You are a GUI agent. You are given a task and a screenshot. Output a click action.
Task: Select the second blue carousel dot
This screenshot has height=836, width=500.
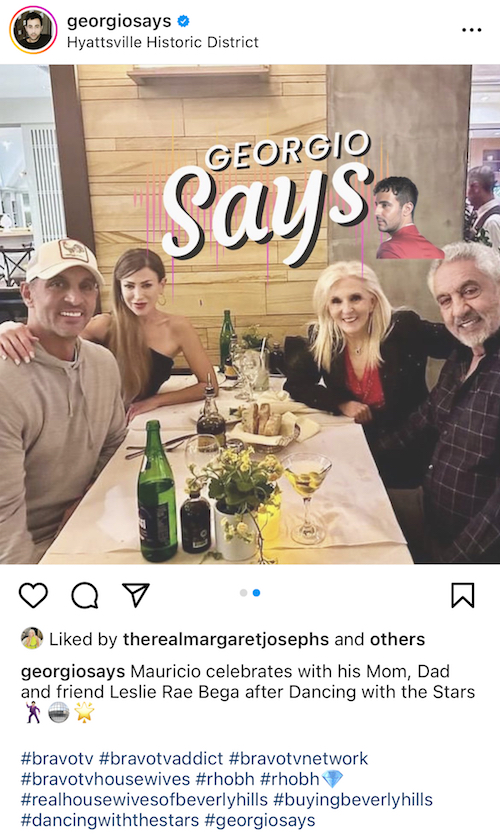(256, 593)
